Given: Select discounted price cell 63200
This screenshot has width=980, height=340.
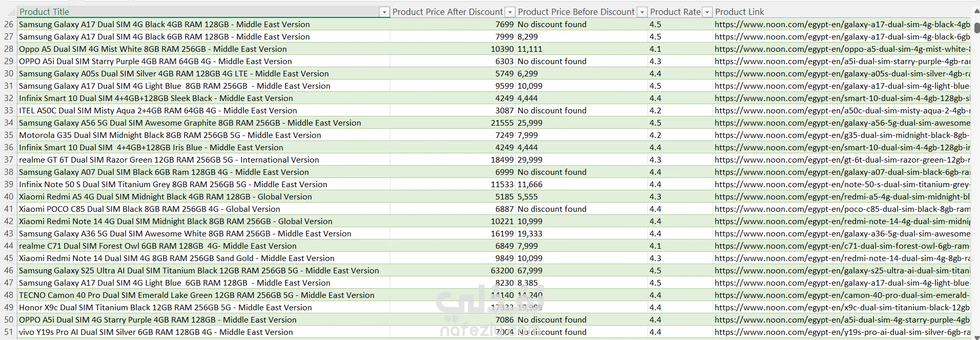Looking at the screenshot, I should pyautogui.click(x=453, y=270).
